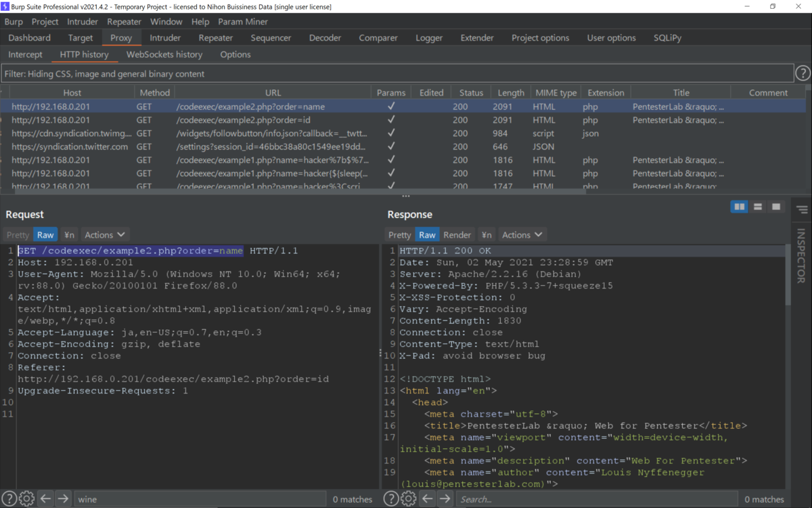This screenshot has width=812, height=508.
Task: Click the response panel vertical scrollbar
Action: click(x=786, y=274)
